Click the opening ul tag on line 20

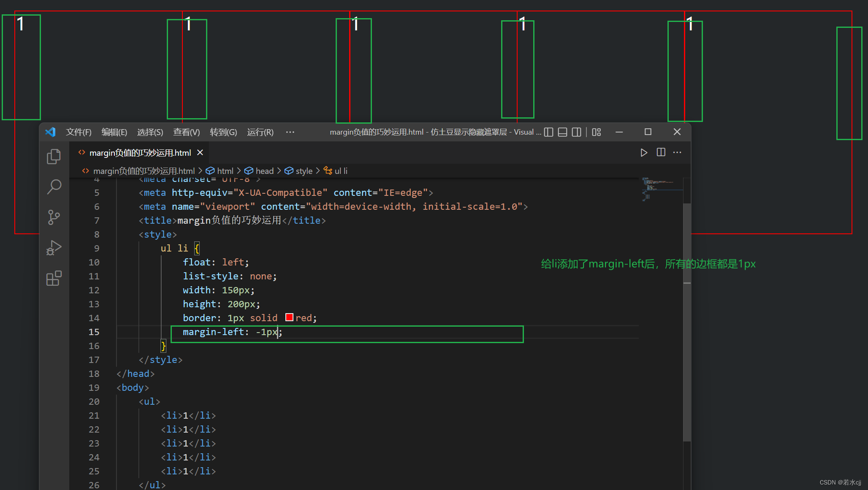[x=149, y=402]
